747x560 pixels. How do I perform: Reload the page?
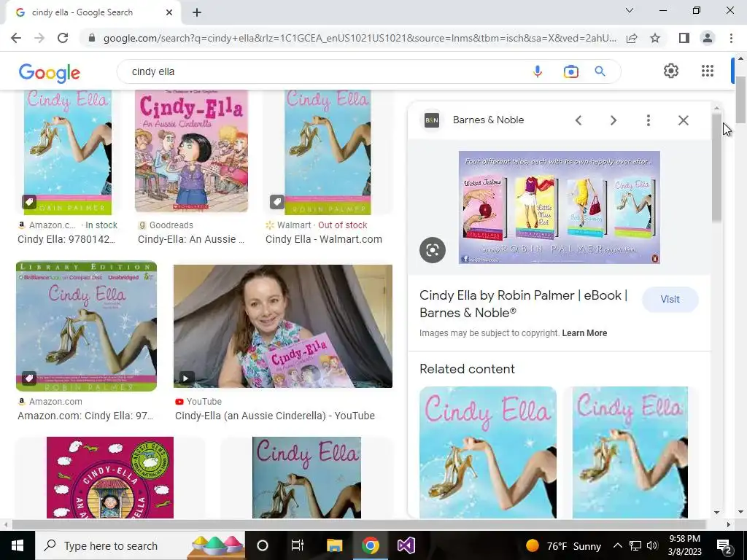tap(63, 38)
